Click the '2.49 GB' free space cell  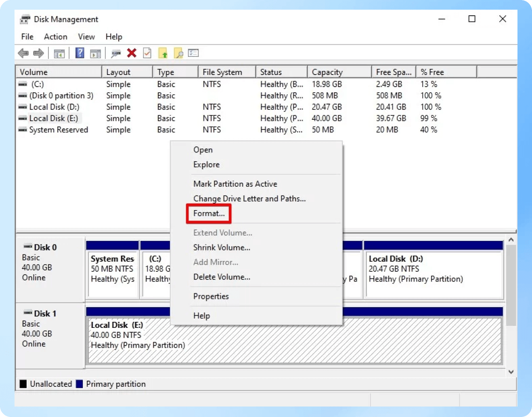click(389, 84)
